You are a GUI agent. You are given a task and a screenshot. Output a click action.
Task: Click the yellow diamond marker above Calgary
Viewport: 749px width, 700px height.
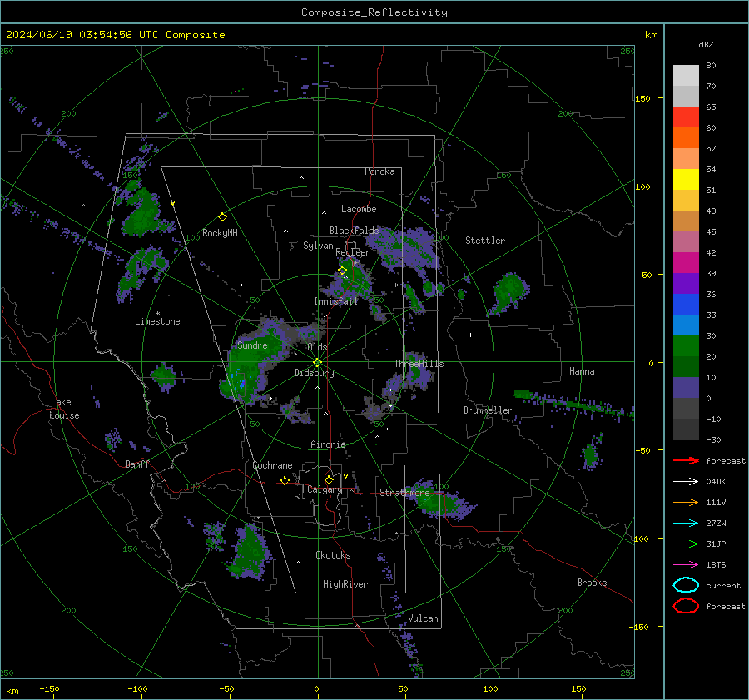[x=329, y=479]
